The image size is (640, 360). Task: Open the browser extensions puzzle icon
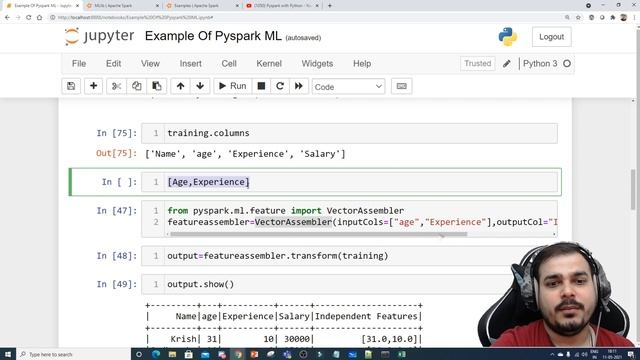coord(613,18)
